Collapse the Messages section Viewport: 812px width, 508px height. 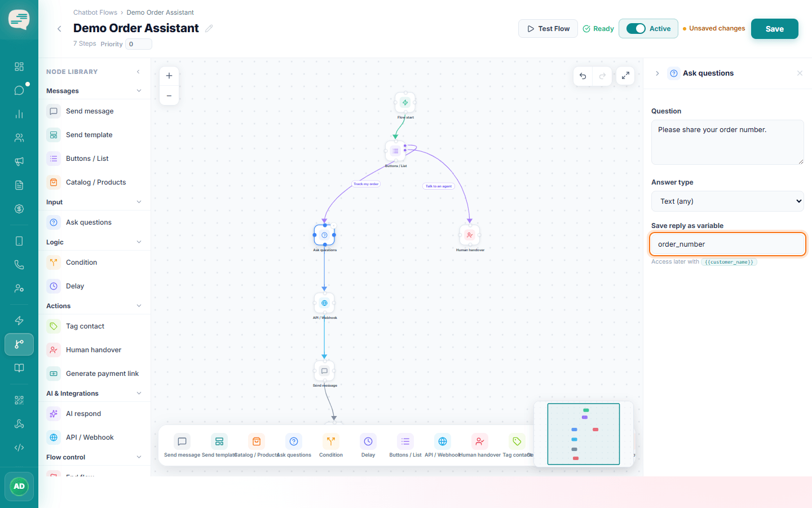tap(139, 91)
